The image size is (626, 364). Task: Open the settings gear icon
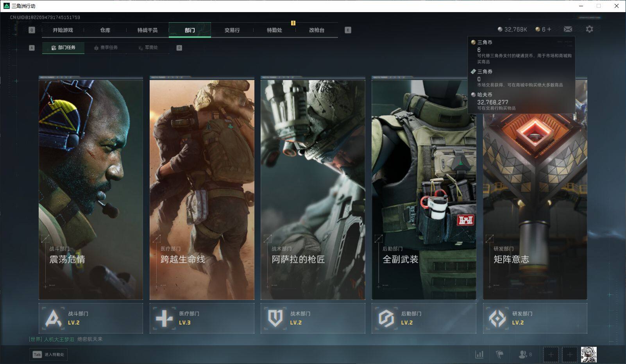click(x=589, y=29)
